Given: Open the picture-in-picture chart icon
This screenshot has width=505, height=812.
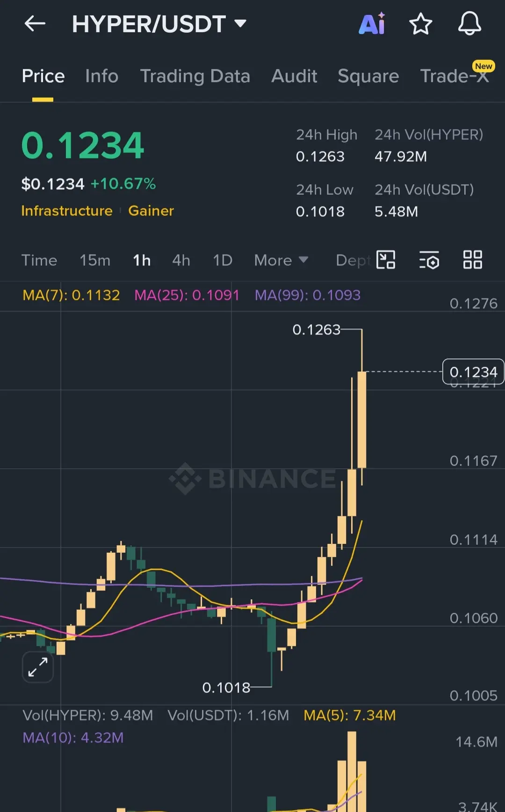Looking at the screenshot, I should coord(386,260).
